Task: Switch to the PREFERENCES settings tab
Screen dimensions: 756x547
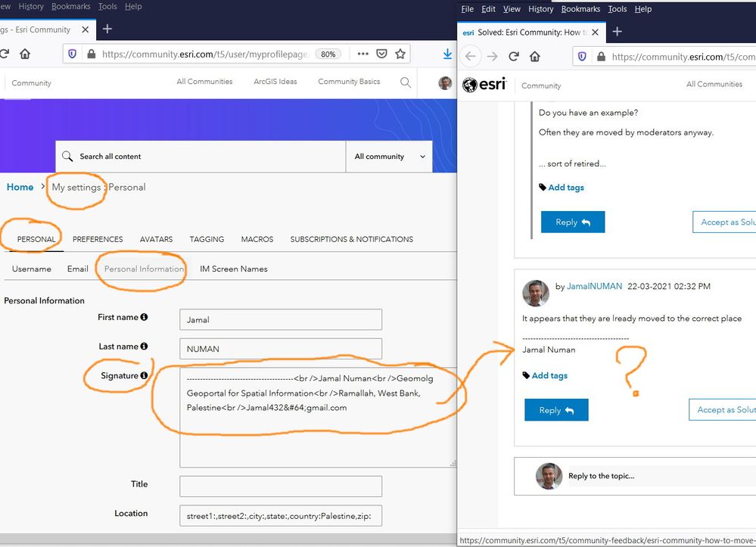Action: pos(98,239)
